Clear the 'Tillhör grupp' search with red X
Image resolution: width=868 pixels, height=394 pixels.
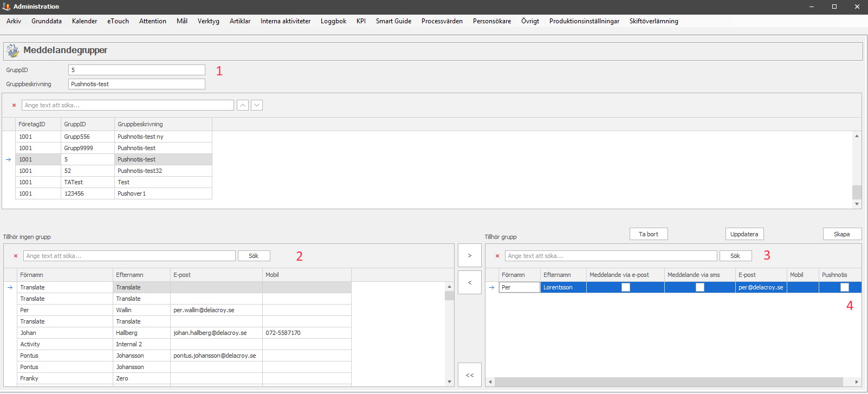(x=497, y=256)
